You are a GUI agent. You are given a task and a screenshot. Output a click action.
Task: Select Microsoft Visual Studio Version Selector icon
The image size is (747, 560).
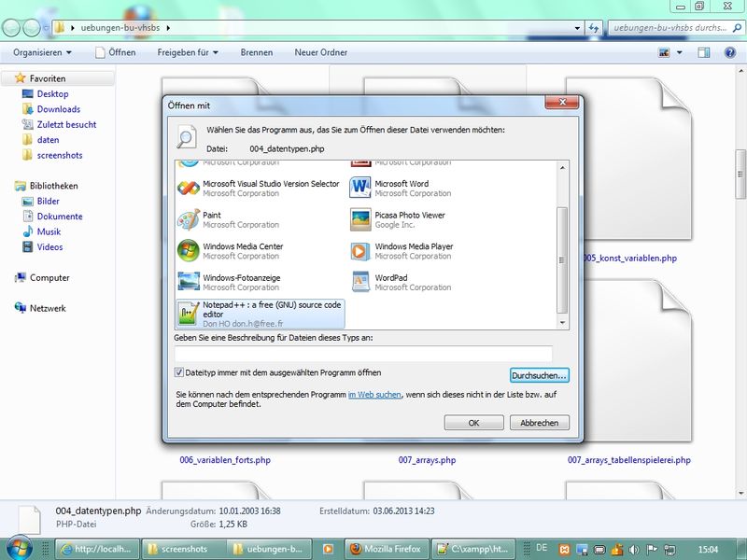coord(188,189)
